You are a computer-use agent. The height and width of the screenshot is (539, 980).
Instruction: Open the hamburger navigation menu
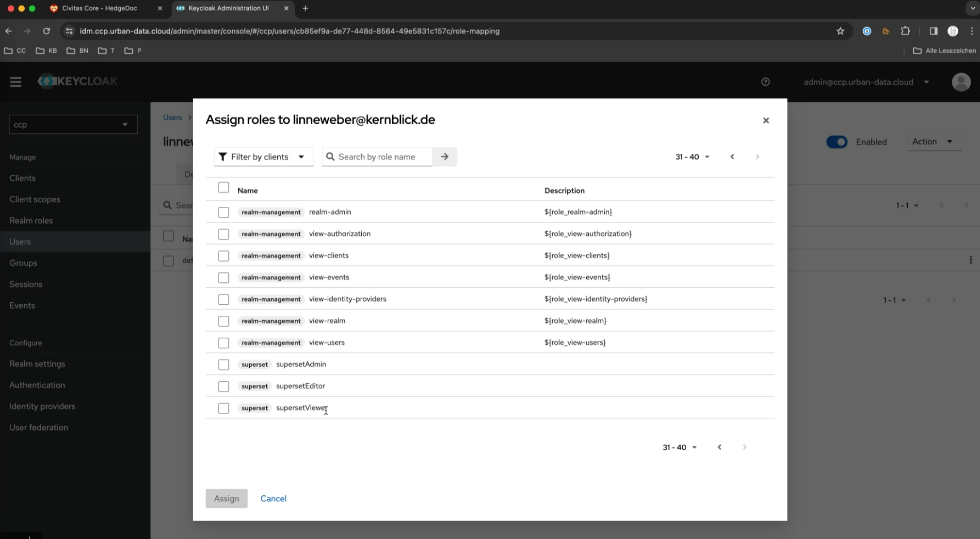[x=16, y=82]
